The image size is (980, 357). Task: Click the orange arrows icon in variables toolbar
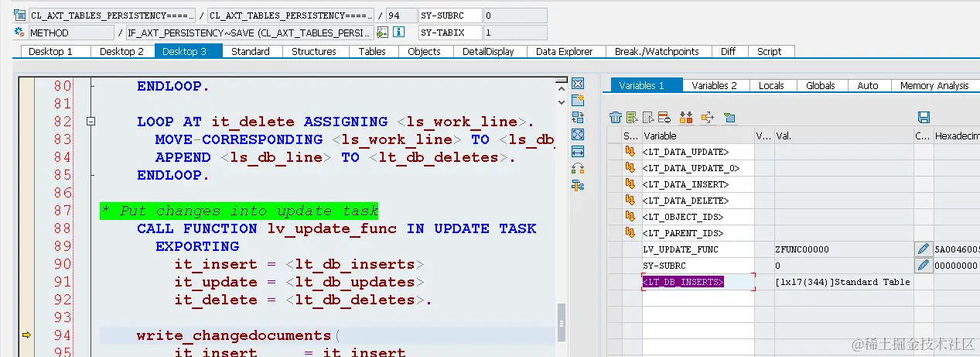tap(685, 118)
